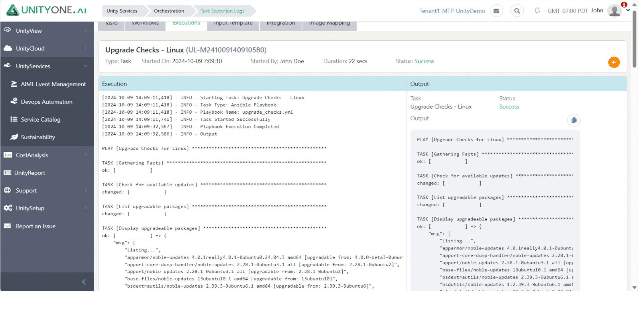
Task: Expand the UnityView submenu chevron
Action: (86, 31)
